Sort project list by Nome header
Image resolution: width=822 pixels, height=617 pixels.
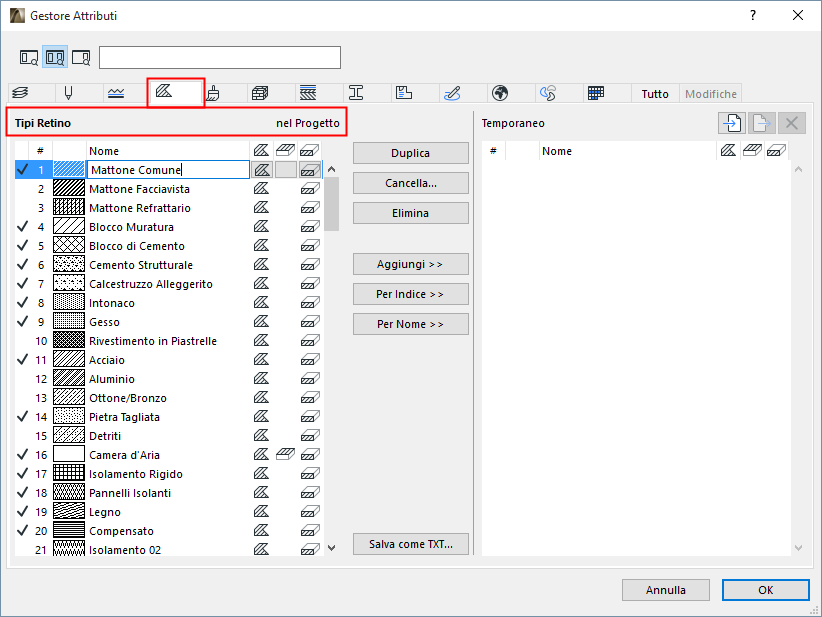[168, 151]
